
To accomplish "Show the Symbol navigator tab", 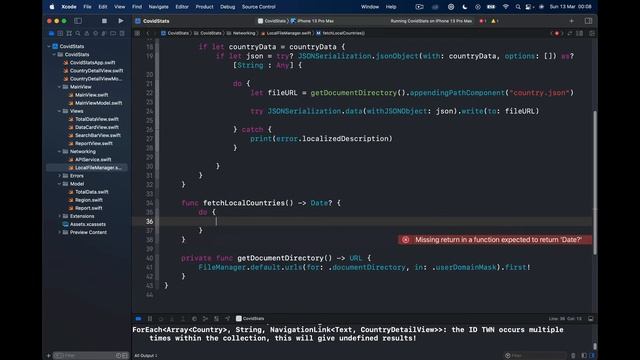I will coord(69,33).
